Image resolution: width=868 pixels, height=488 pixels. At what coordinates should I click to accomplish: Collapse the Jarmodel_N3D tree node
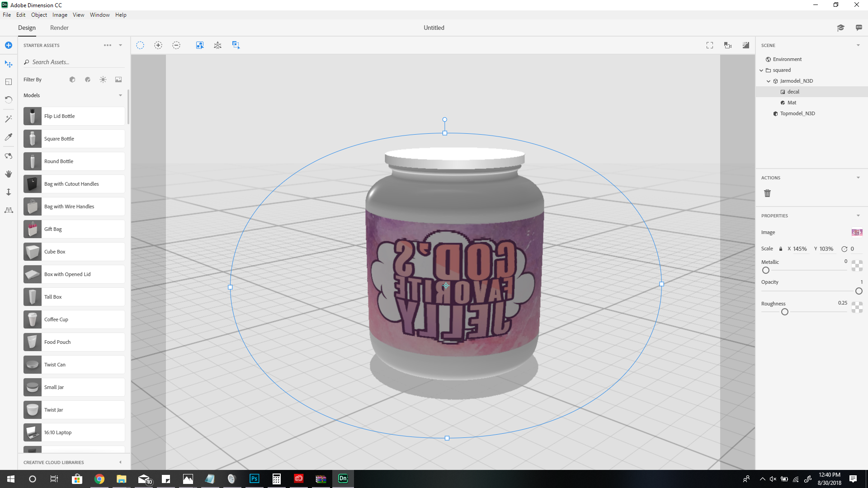tap(768, 81)
